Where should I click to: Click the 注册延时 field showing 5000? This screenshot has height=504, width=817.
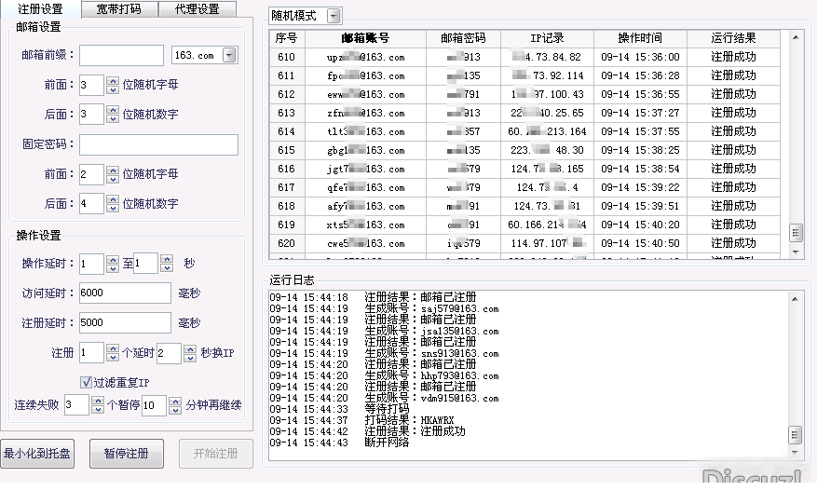(x=125, y=322)
